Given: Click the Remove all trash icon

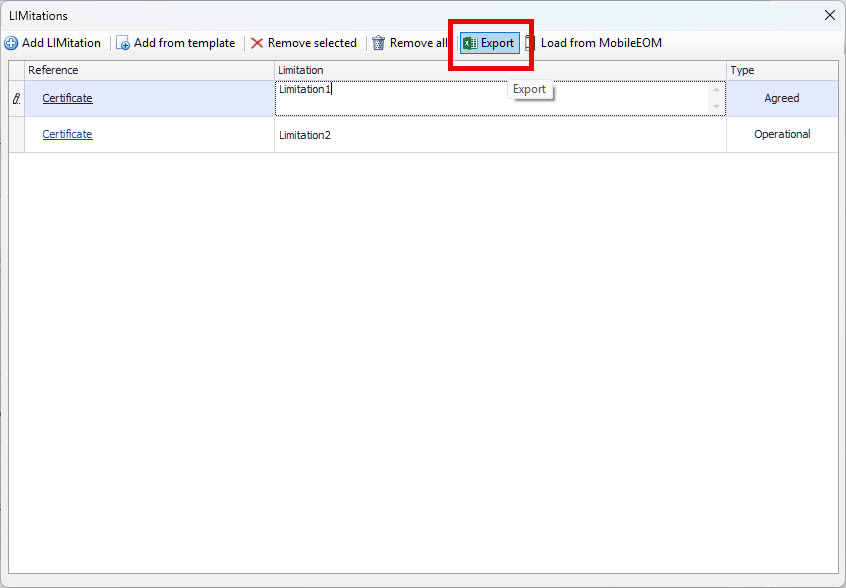Looking at the screenshot, I should tap(378, 43).
